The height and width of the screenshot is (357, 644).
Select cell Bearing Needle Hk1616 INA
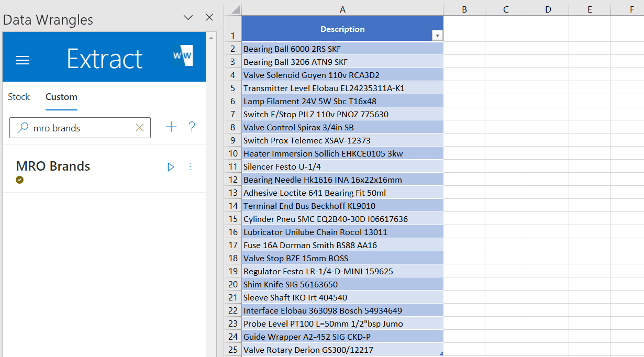click(x=342, y=180)
